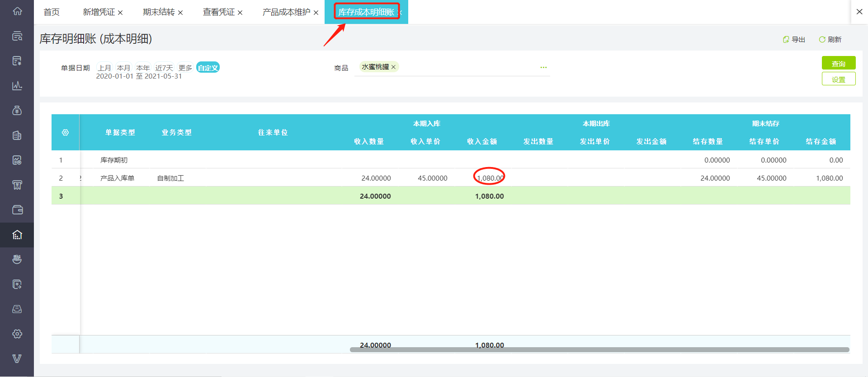Click the 产品入库单 row cell

[x=117, y=178]
